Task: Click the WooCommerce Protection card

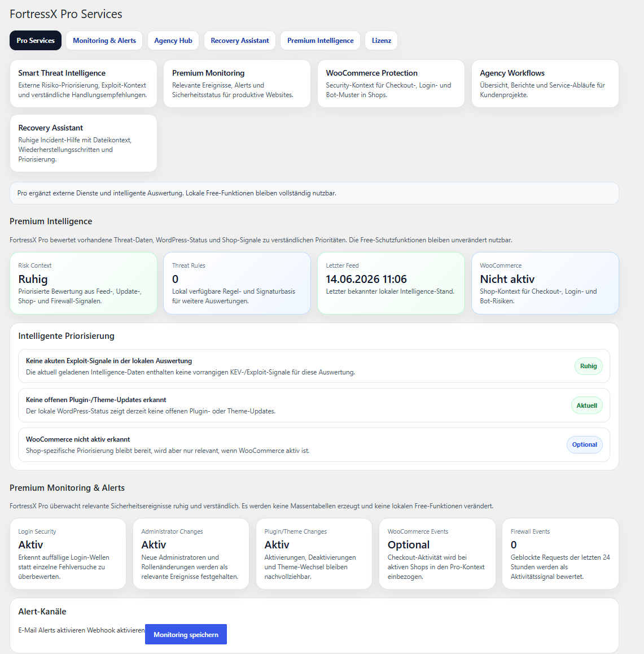Action: coord(391,84)
